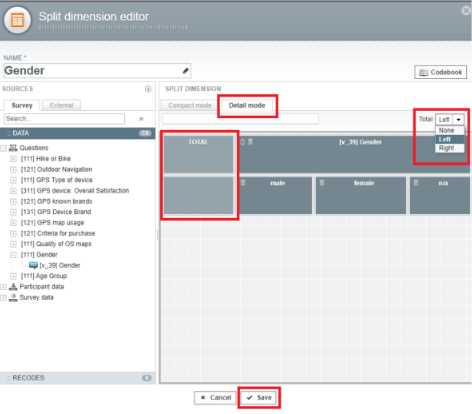The width and height of the screenshot is (472, 414).
Task: Select None in the Total dropdown
Action: point(450,130)
